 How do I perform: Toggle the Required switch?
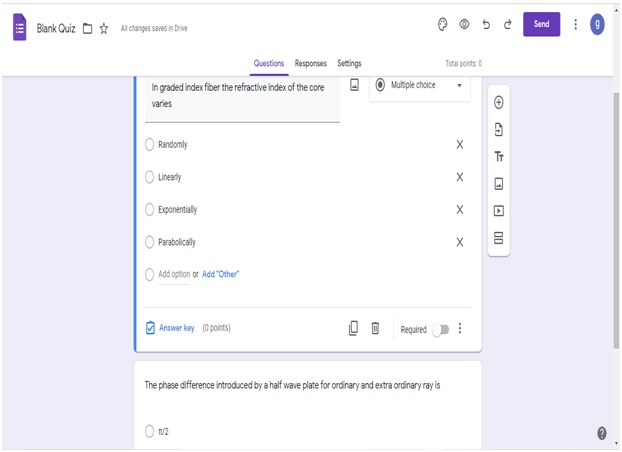(440, 329)
